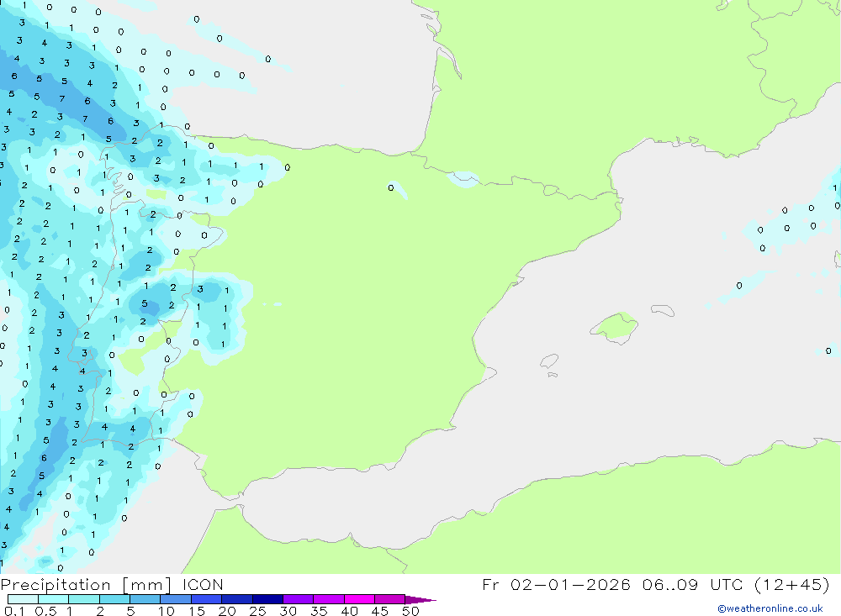Select the 5 to 10 mm legend swatch
This screenshot has height=616, width=841.
pos(145,599)
